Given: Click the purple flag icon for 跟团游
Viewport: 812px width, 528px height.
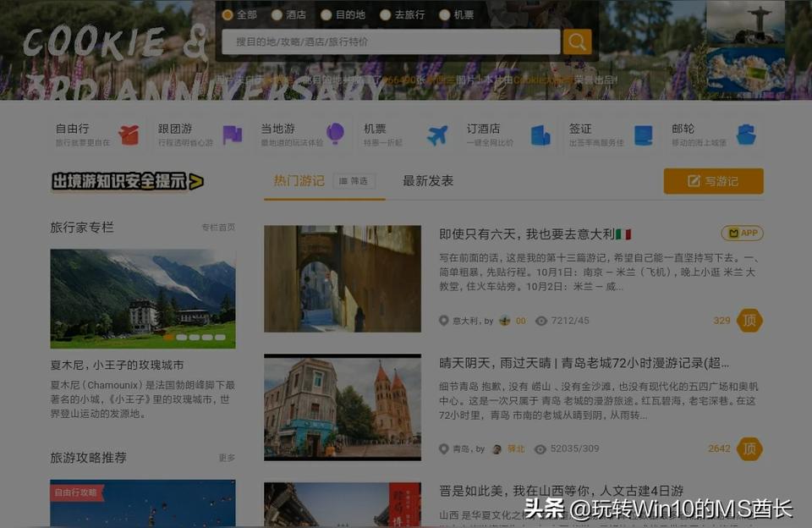Looking at the screenshot, I should coord(232,135).
